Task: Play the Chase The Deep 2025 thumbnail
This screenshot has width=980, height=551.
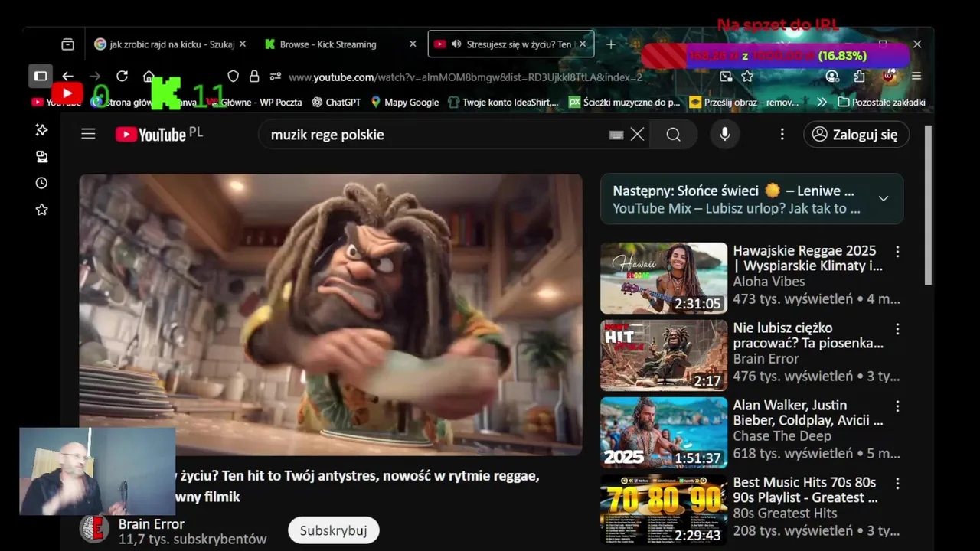Action: coord(664,432)
